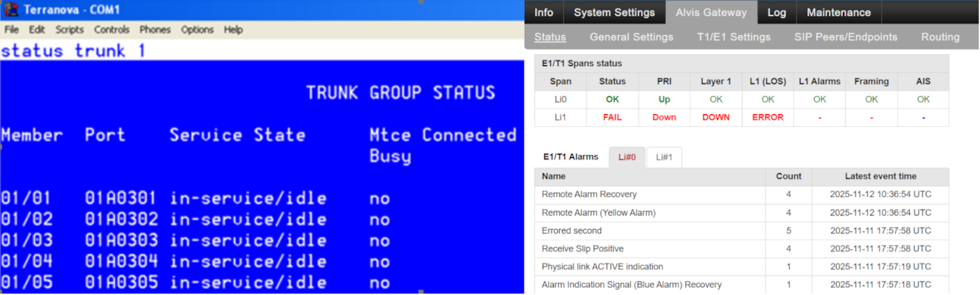980x295 pixels.
Task: Click the Terranova app icon in title bar
Action: point(10,10)
